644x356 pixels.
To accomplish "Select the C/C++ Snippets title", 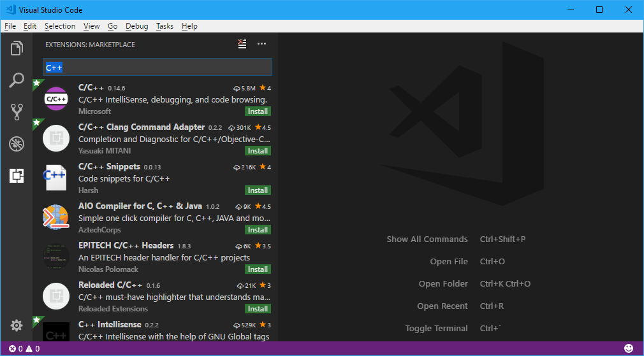I will coord(109,166).
